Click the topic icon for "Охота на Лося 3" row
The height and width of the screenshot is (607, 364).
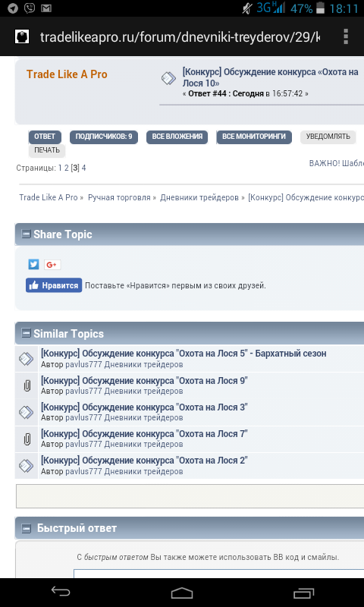click(x=27, y=412)
